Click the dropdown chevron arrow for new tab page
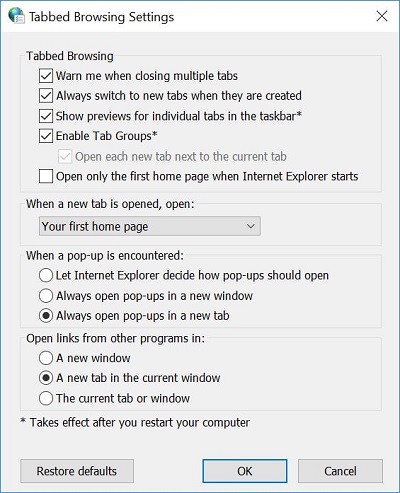 [251, 226]
